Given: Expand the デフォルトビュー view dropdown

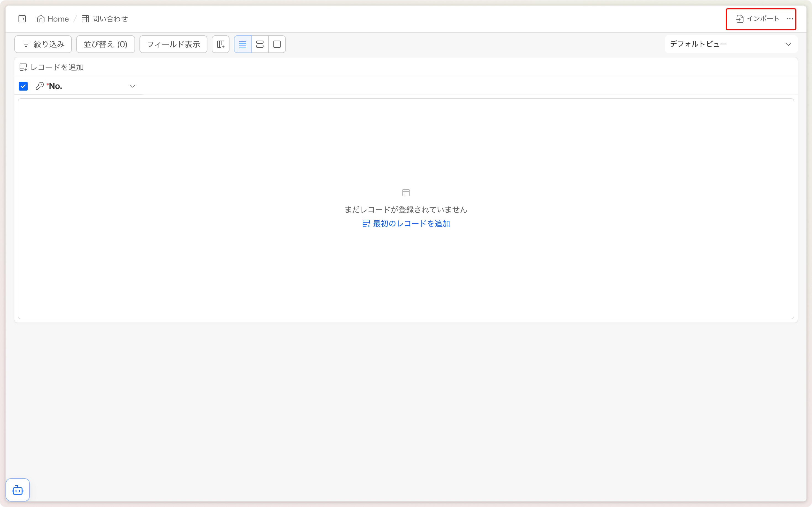Looking at the screenshot, I should pyautogui.click(x=731, y=44).
